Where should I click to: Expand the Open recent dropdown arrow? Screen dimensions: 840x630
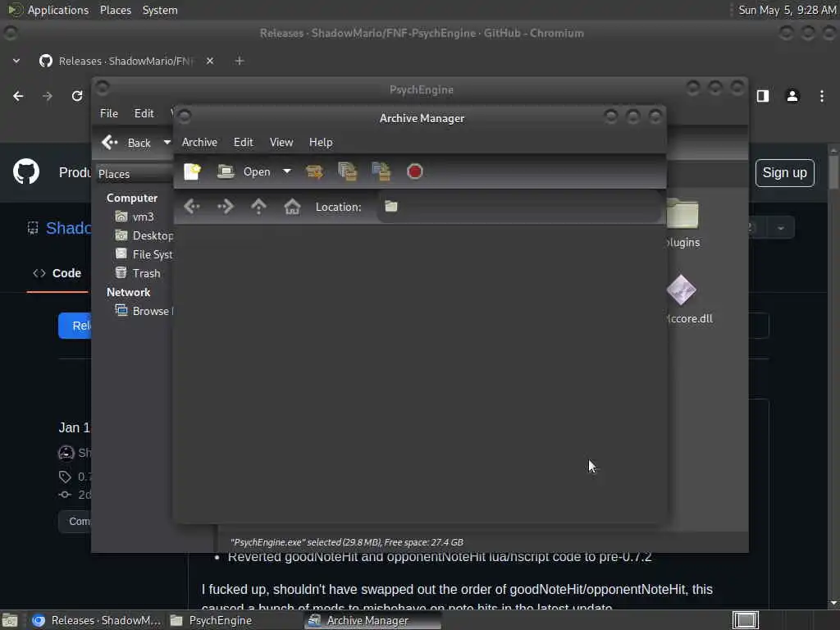tap(287, 171)
